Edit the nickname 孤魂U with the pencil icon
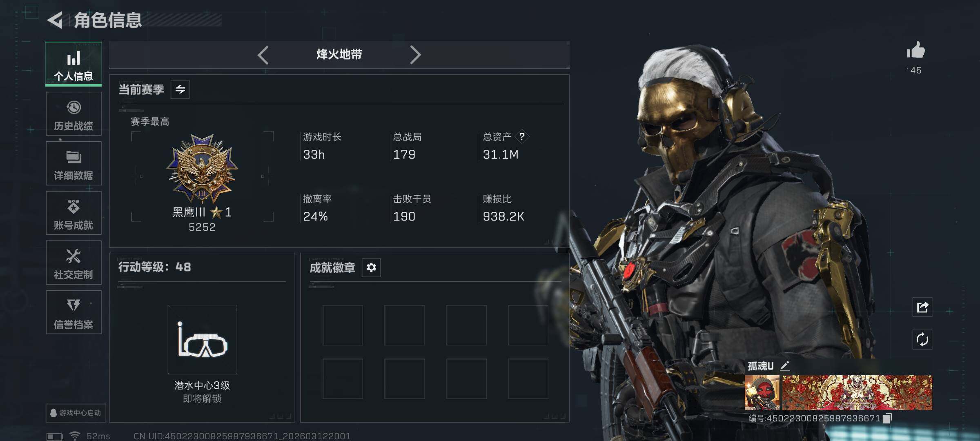 pyautogui.click(x=784, y=366)
